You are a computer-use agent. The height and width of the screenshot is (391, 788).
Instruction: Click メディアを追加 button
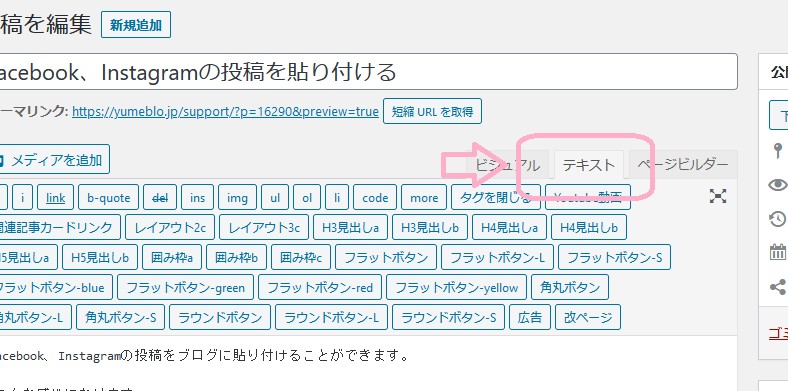pyautogui.click(x=54, y=160)
